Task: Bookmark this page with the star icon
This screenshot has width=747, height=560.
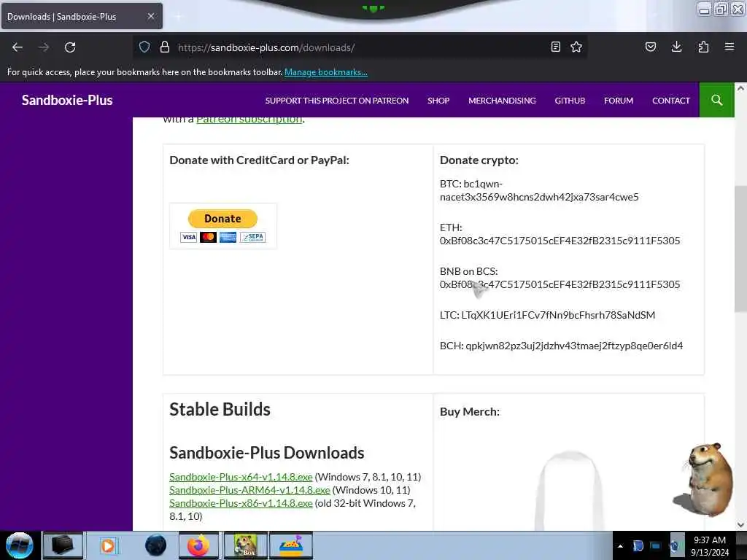Action: 576,47
